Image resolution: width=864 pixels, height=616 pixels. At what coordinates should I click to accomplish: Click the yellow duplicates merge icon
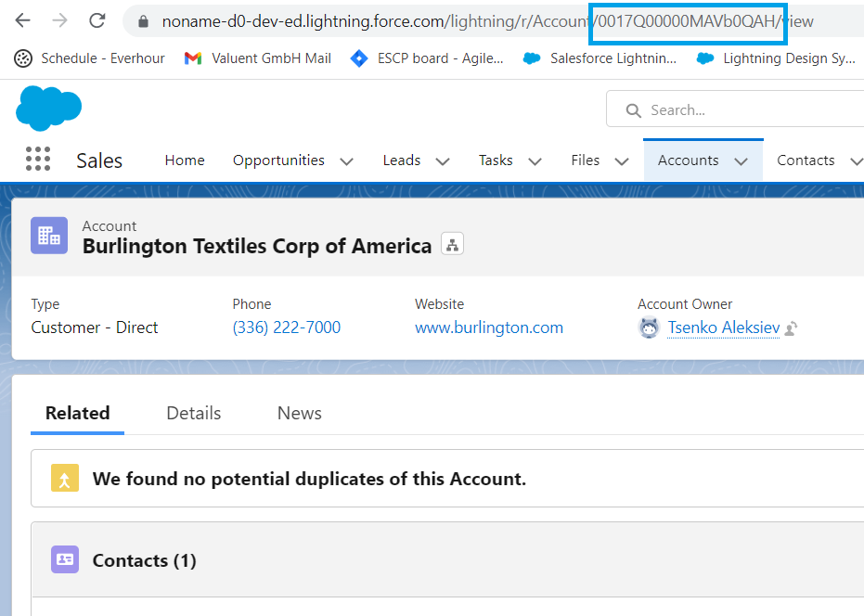coord(65,478)
